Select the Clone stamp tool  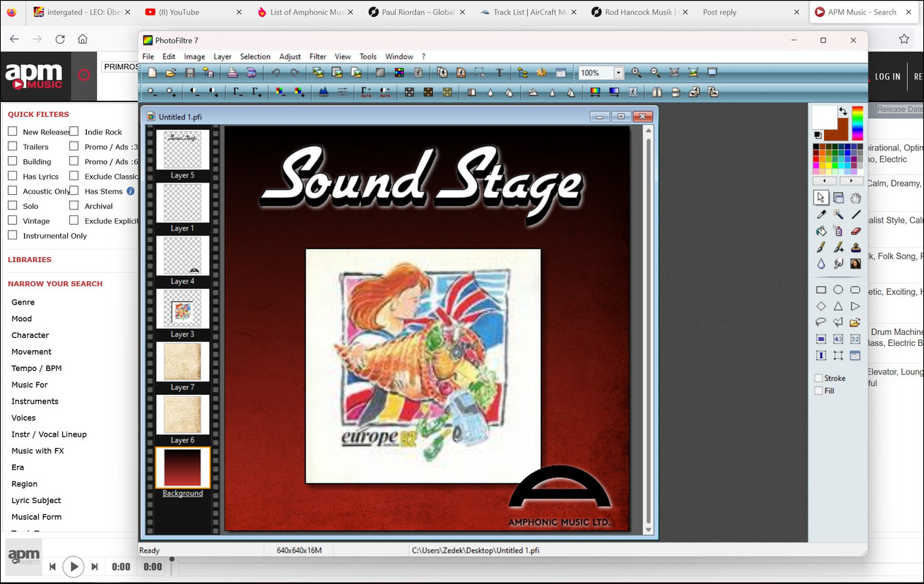[x=855, y=247]
